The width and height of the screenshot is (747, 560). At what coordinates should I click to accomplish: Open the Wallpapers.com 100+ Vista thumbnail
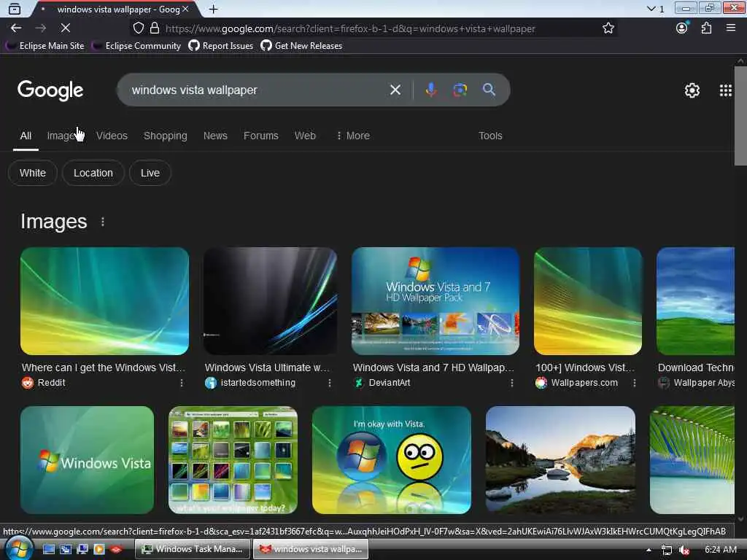(x=588, y=301)
